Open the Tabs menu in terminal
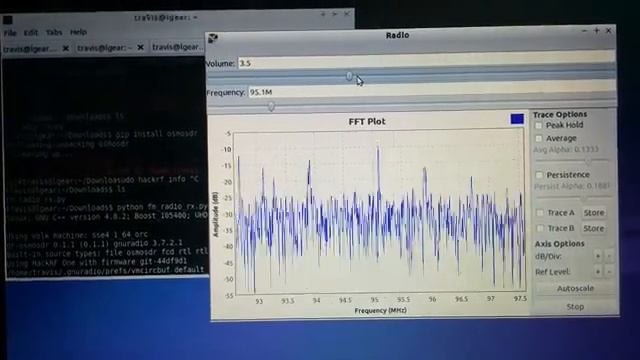Screen dimensions: 640x360 tap(54, 32)
